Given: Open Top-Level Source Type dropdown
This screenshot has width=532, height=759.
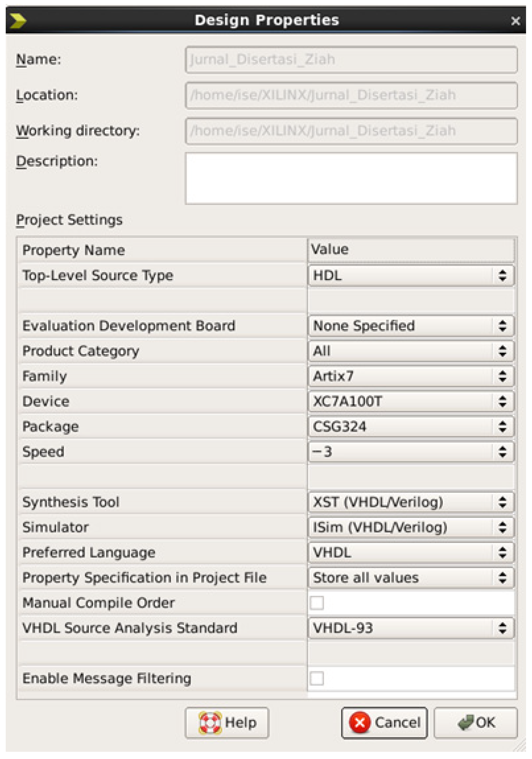Looking at the screenshot, I should point(411,275).
